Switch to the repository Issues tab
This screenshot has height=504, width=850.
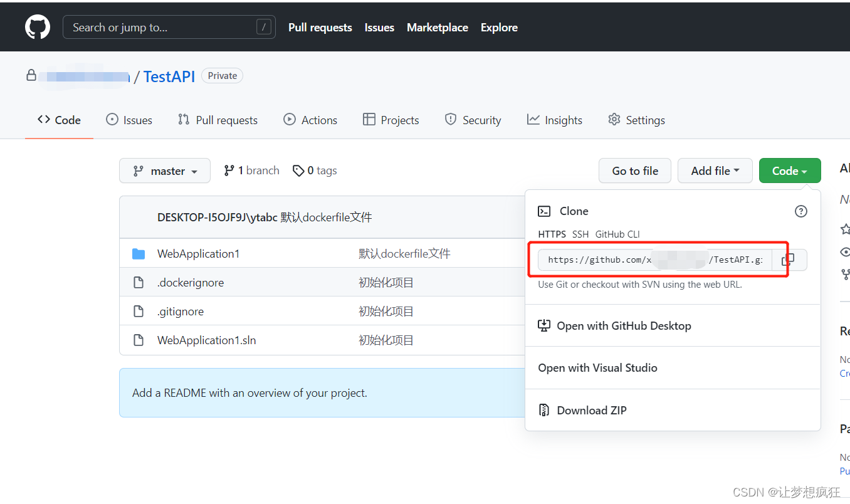coord(129,120)
